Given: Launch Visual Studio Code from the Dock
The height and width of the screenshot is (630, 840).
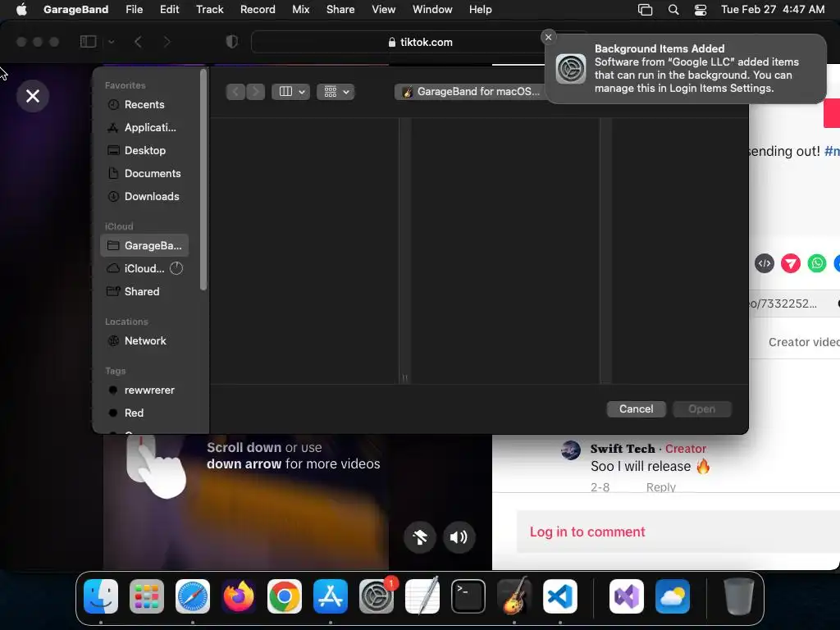Looking at the screenshot, I should (560, 596).
